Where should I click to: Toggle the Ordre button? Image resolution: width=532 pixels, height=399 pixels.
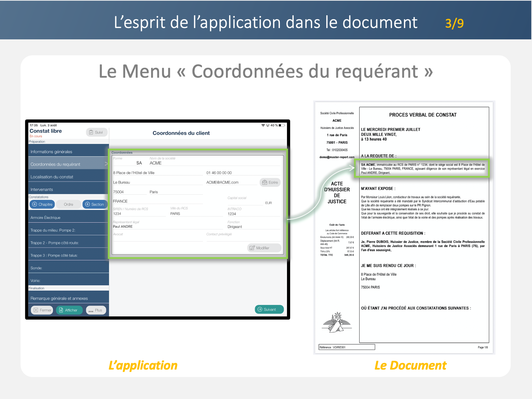68,204
